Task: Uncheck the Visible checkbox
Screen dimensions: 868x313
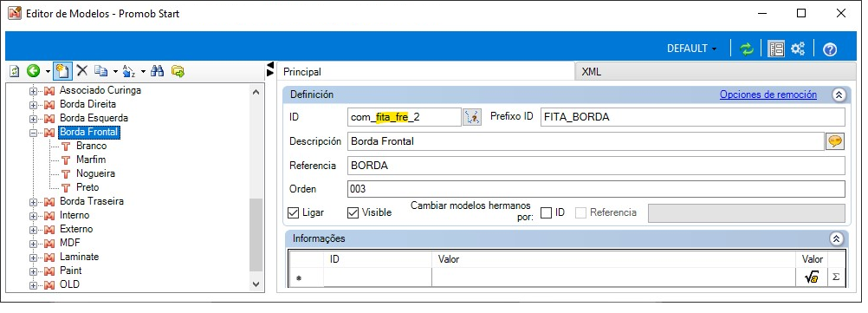Action: click(x=353, y=212)
